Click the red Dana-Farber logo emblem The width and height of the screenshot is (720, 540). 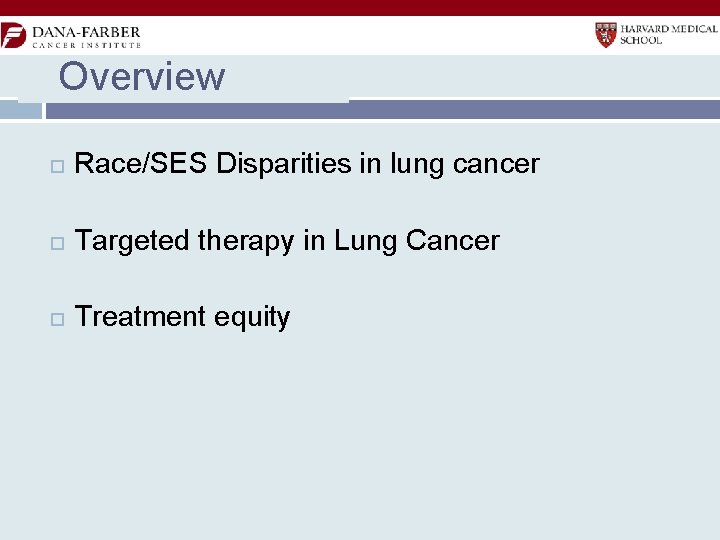pos(13,35)
